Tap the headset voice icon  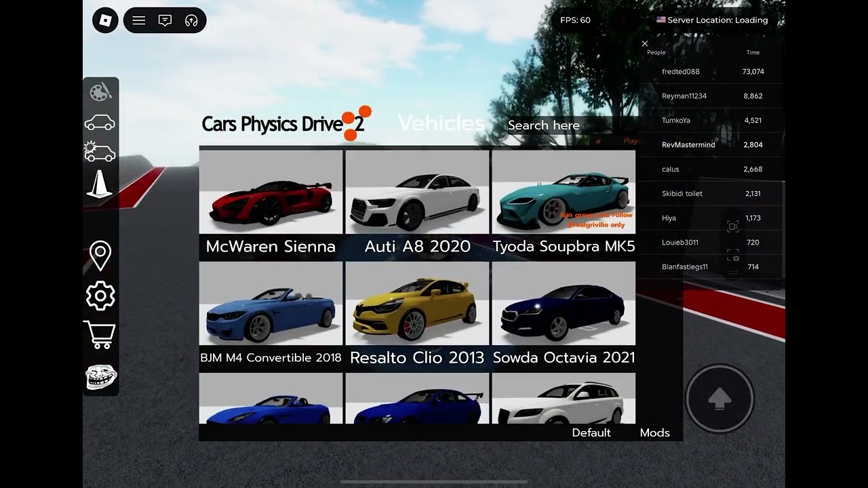click(x=191, y=20)
